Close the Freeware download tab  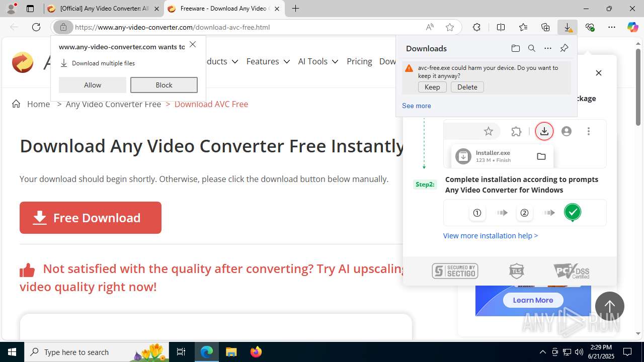pyautogui.click(x=277, y=9)
